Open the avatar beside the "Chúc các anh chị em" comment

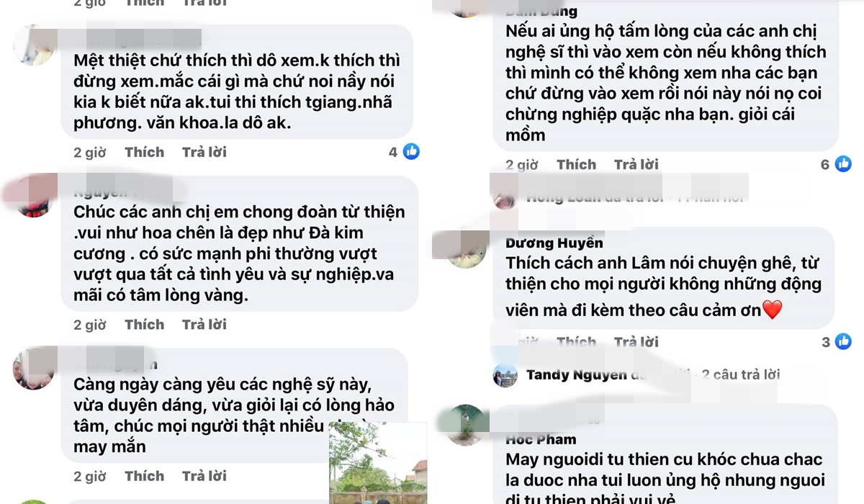pos(32,197)
